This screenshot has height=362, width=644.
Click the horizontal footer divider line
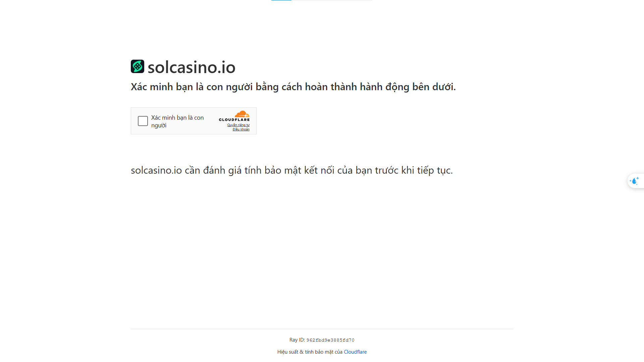[x=322, y=329]
